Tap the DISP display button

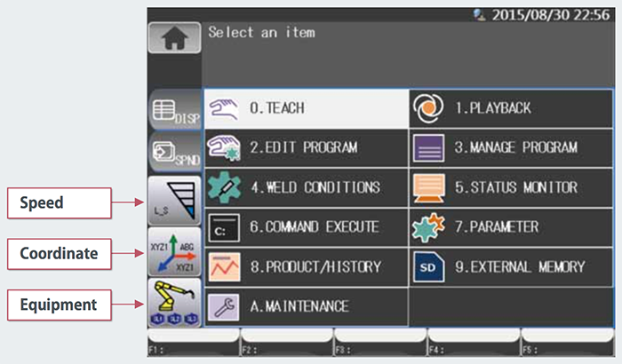coord(175,110)
